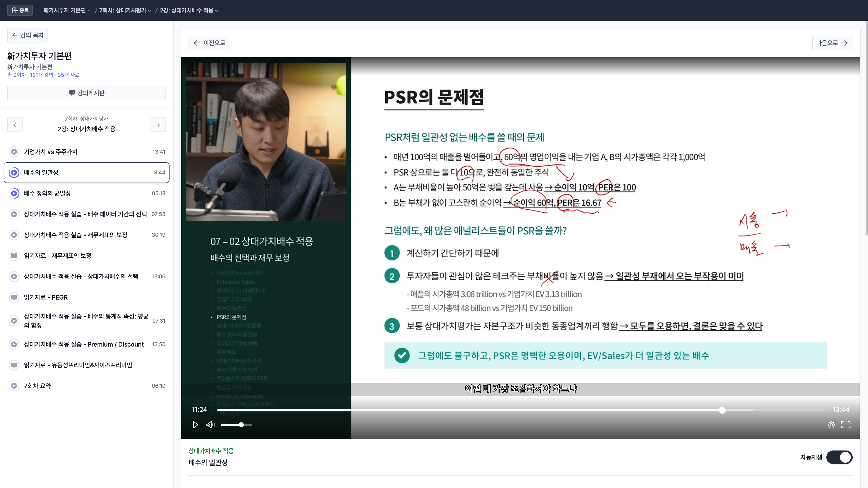Go to the previous chapter with the left chevron
This screenshot has width=868, height=488.
[x=15, y=125]
